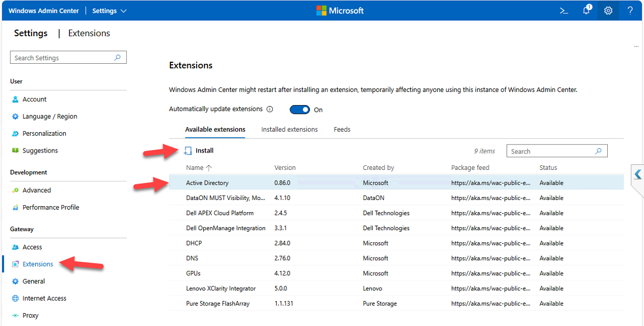644x326 pixels.
Task: Click the Access people icon
Action: [x=15, y=247]
